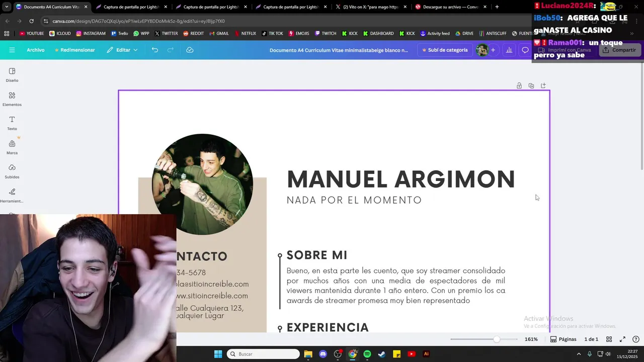This screenshot has width=644, height=362.
Task: Open the DASHBOARD bookmark
Action: [x=378, y=33]
